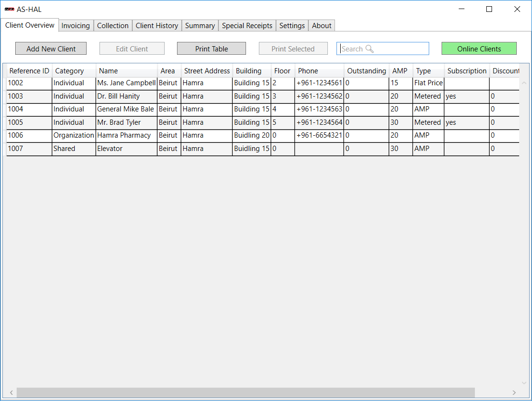Select the Dr. Bill Hanity name cell
The width and height of the screenshot is (532, 401).
(x=127, y=96)
